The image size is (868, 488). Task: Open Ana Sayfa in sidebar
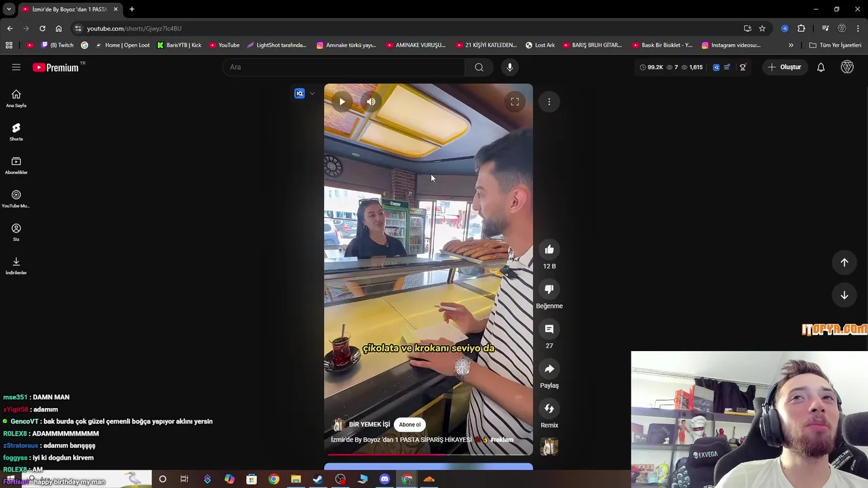[16, 99]
